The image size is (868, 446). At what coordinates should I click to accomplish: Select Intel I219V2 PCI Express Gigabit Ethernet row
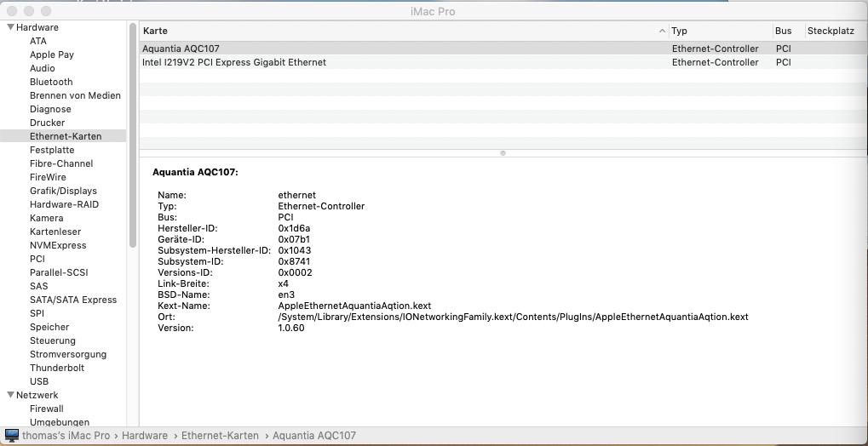click(503, 62)
